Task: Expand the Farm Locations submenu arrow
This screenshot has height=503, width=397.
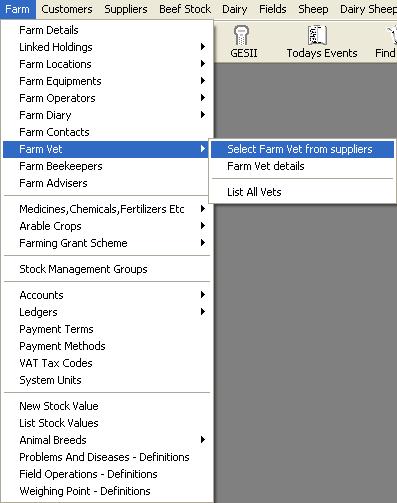Action: pyautogui.click(x=203, y=64)
